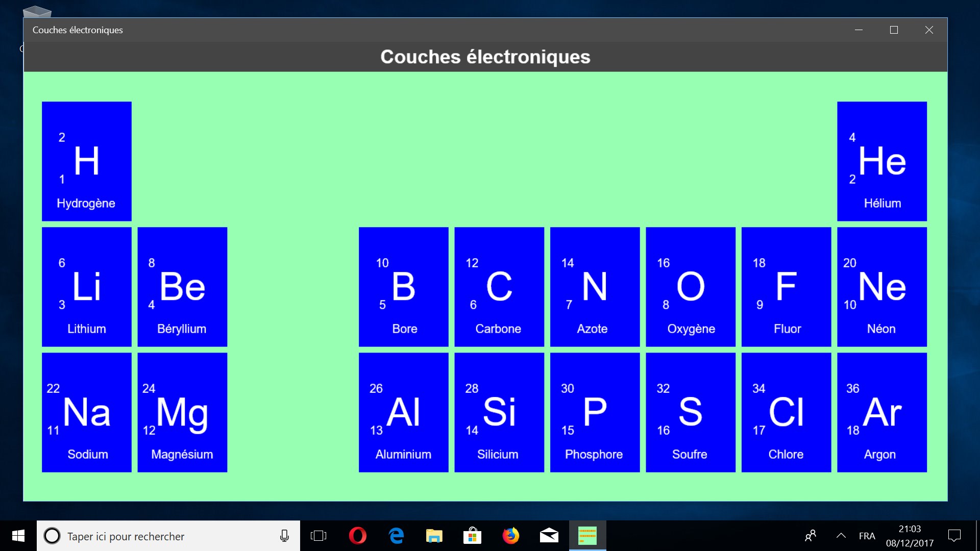Open the Argon element tile
The image size is (980, 551).
[x=881, y=412]
